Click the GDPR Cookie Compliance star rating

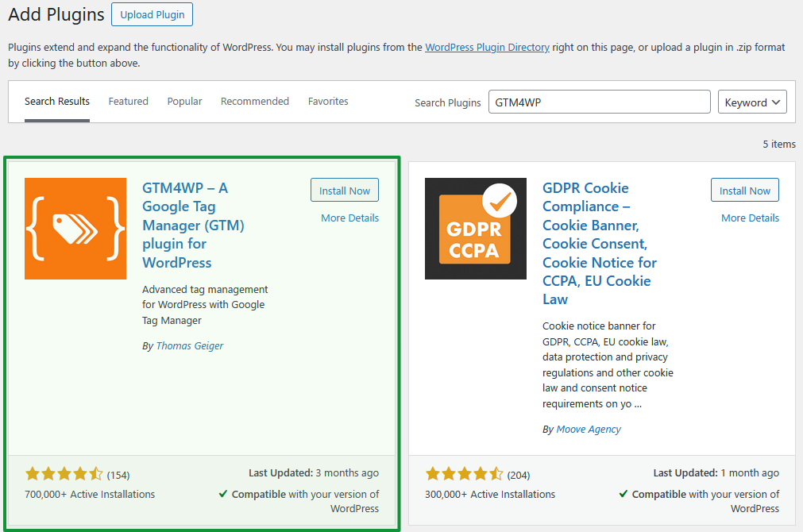[x=465, y=474]
